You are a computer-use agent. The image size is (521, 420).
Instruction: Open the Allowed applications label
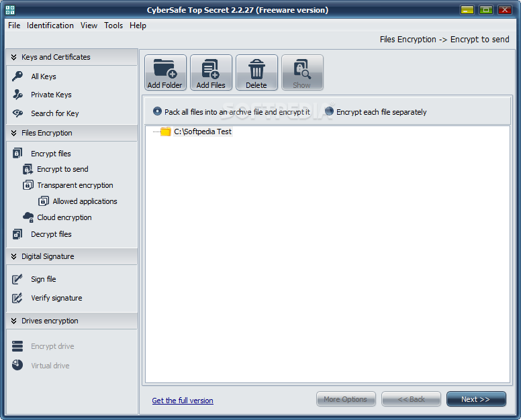coord(85,201)
